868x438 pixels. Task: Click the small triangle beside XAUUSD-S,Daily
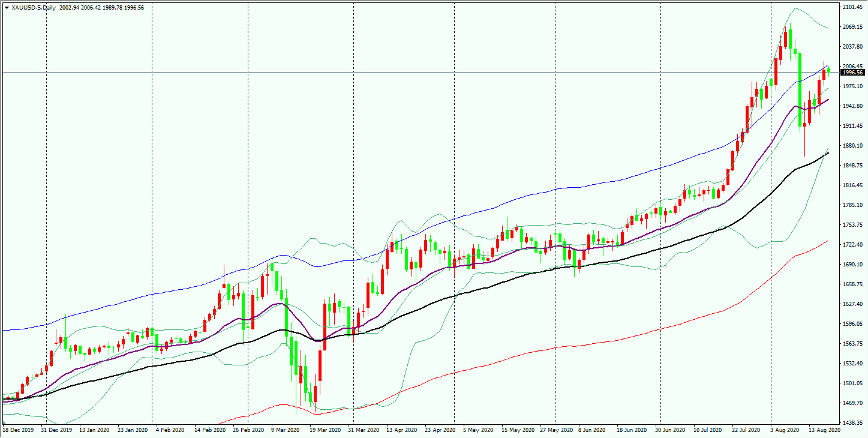tap(7, 8)
